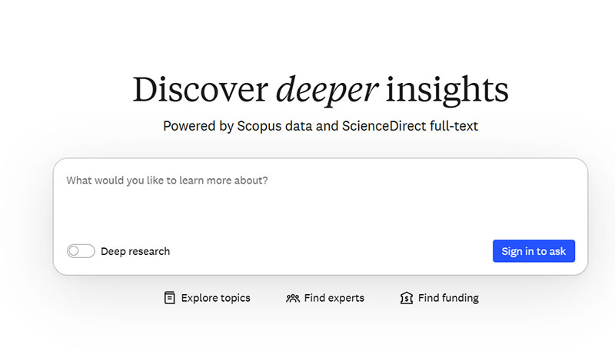Click the Find funding dollar building icon
This screenshot has width=615, height=364.
click(x=407, y=298)
